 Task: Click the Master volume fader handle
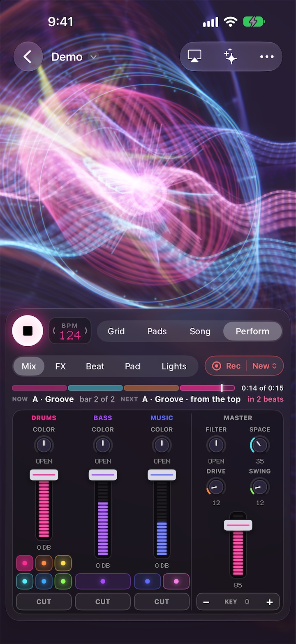tap(238, 525)
